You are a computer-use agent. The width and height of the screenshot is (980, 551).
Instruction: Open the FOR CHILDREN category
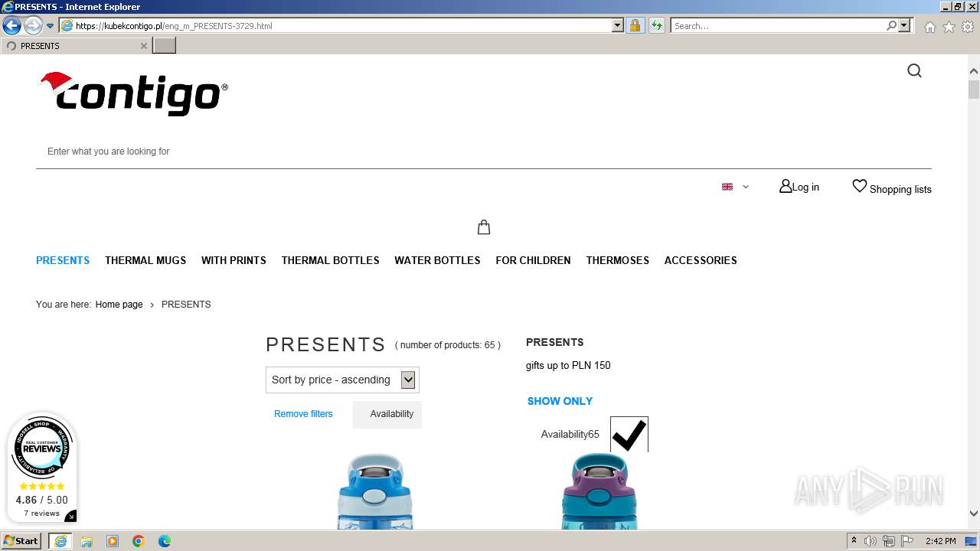click(x=533, y=260)
